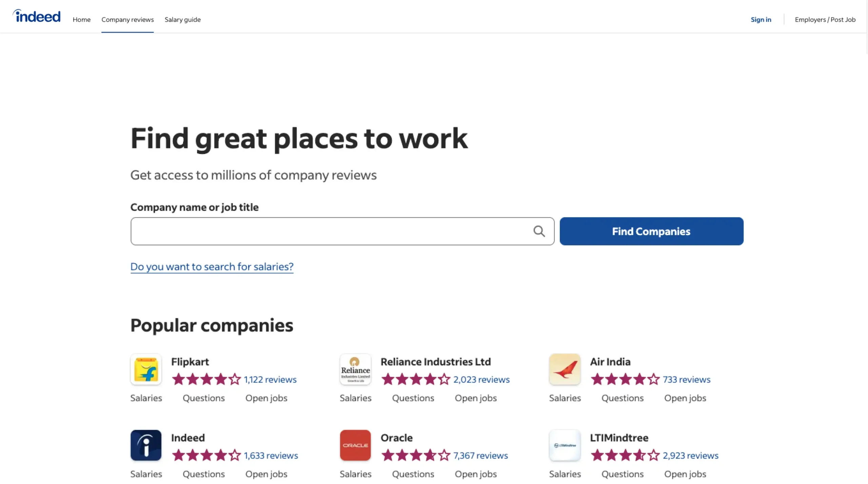Click the Find Companies button
The image size is (868, 484).
pos(651,231)
